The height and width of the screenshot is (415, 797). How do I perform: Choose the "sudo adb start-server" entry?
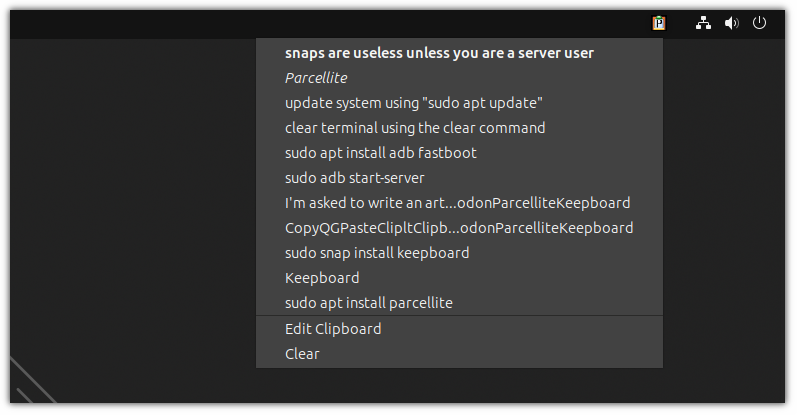tap(354, 177)
